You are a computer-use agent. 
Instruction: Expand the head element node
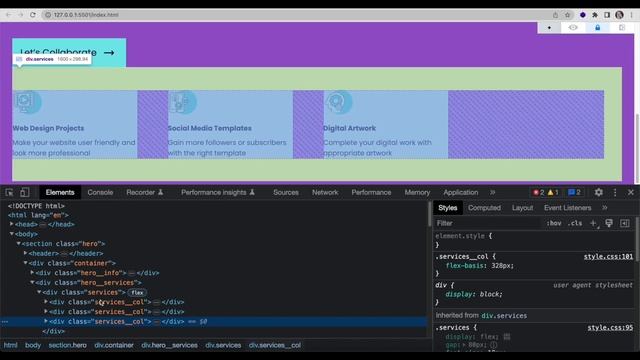point(11,224)
